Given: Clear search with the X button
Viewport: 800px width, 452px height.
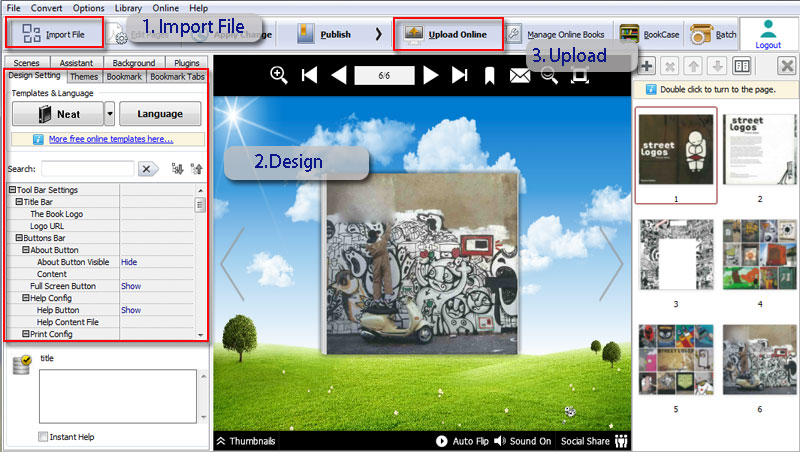Looking at the screenshot, I should 148,169.
